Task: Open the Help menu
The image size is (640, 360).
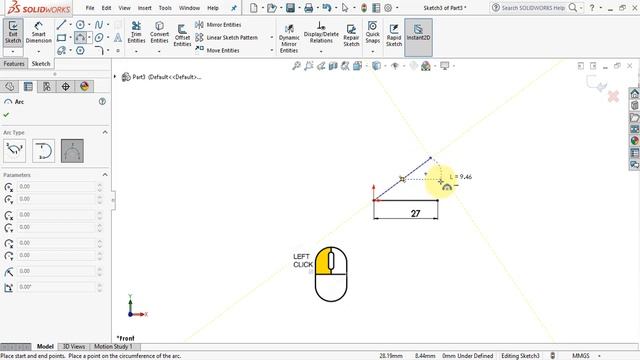Action: 213,8
